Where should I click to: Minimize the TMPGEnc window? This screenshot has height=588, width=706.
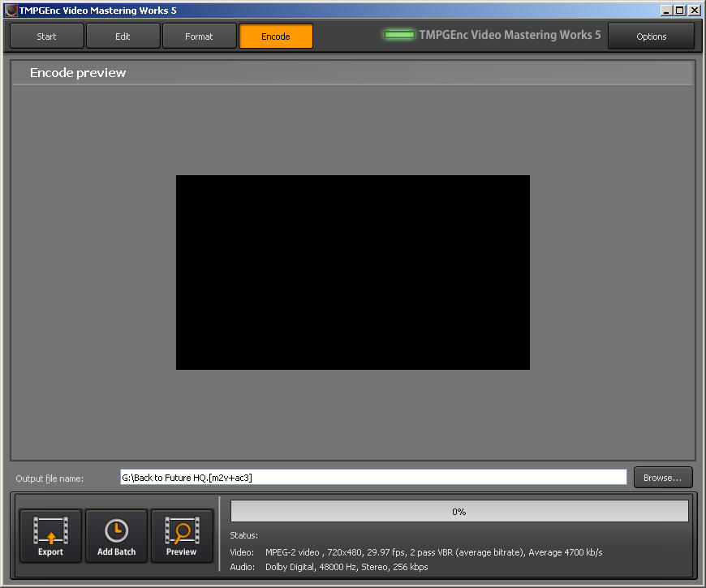[666, 11]
